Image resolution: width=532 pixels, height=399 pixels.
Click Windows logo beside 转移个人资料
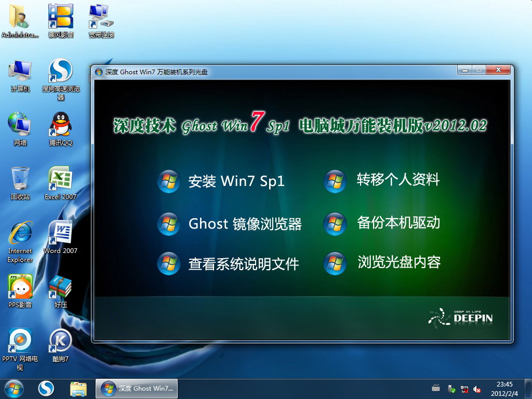[335, 181]
